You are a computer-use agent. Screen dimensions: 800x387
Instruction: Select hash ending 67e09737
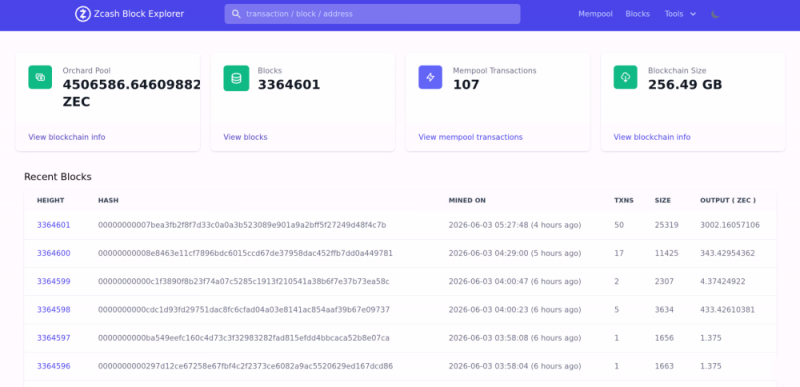[x=244, y=309]
